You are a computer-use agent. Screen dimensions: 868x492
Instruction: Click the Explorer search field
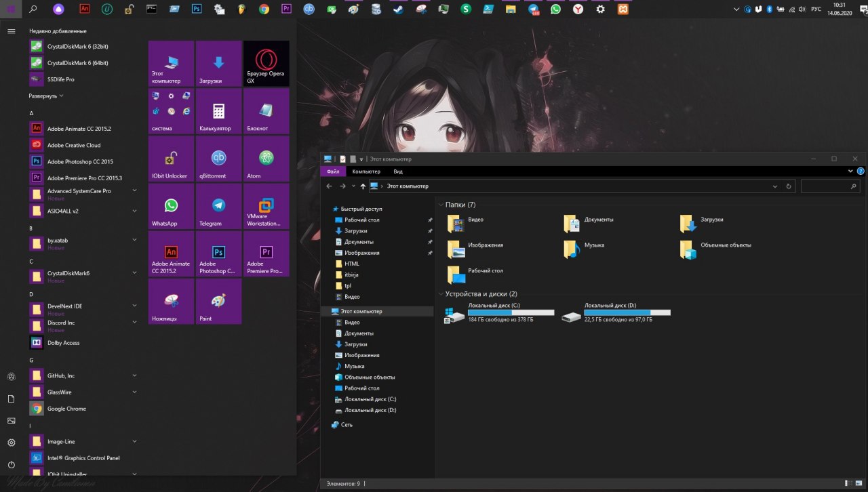click(831, 186)
